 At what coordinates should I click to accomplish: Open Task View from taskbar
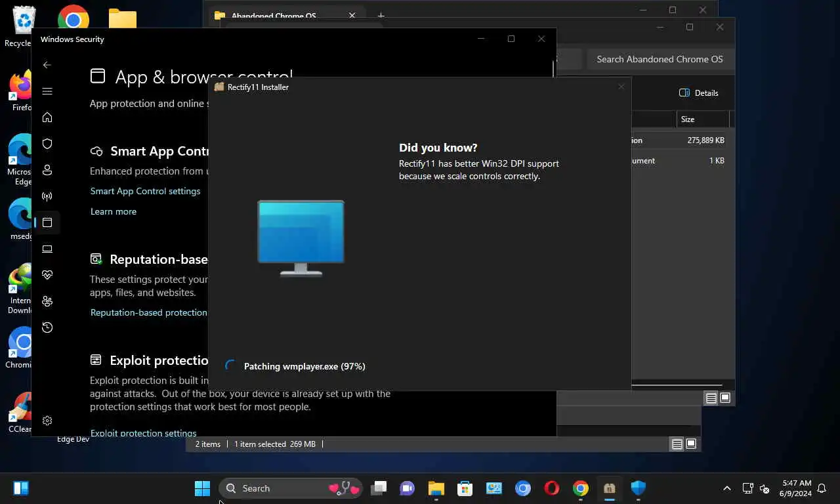379,488
